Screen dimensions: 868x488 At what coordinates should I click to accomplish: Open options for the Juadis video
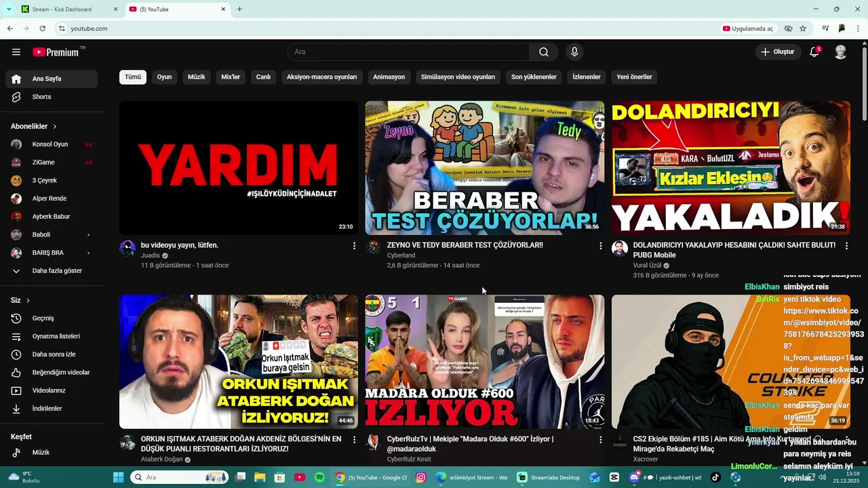(x=354, y=246)
